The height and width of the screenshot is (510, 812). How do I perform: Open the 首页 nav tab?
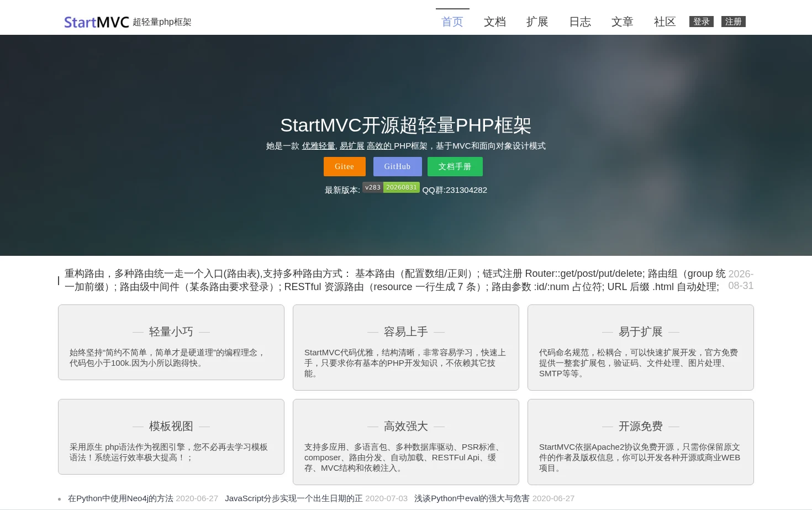[x=452, y=22]
